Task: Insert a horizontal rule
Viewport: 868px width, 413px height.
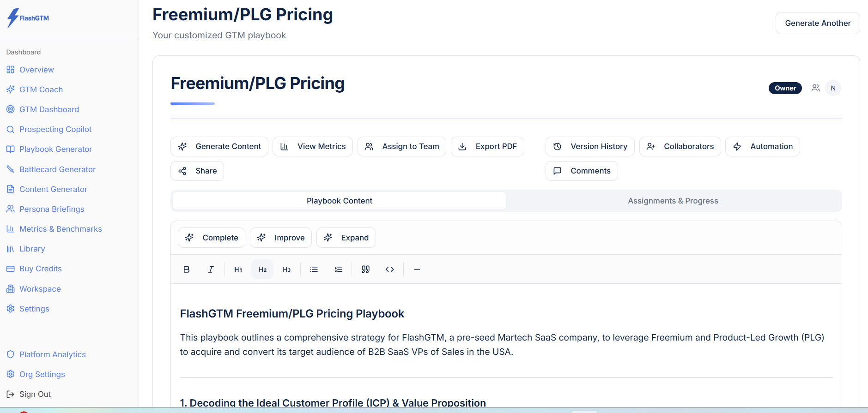Action: 417,269
